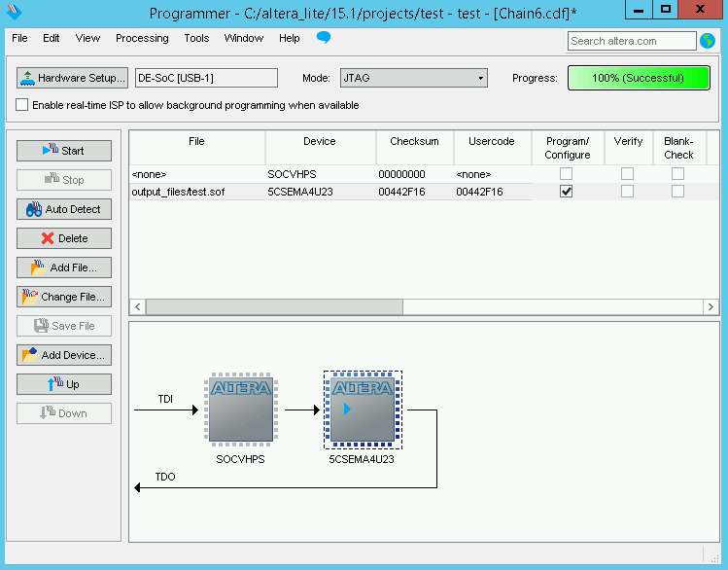
Task: Click the Add File... button
Action: [x=64, y=267]
